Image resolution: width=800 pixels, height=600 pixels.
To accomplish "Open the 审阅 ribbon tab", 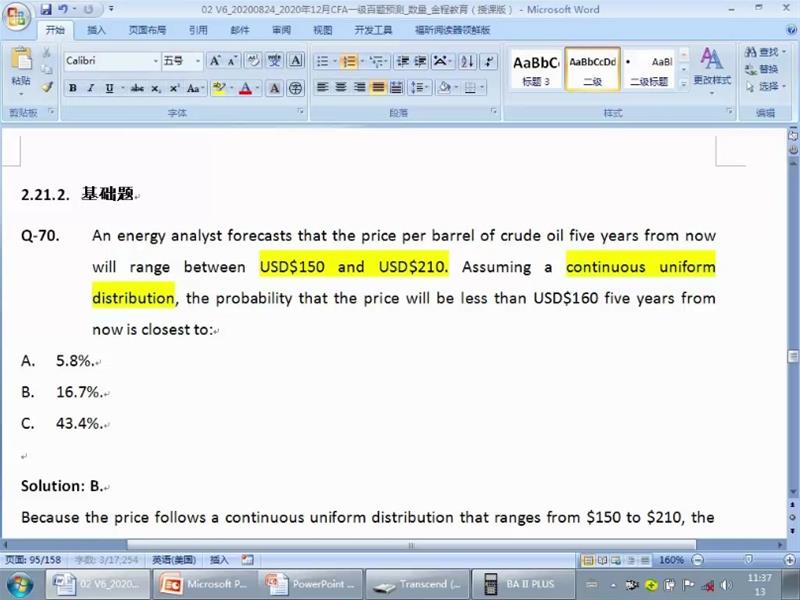I will 281,30.
